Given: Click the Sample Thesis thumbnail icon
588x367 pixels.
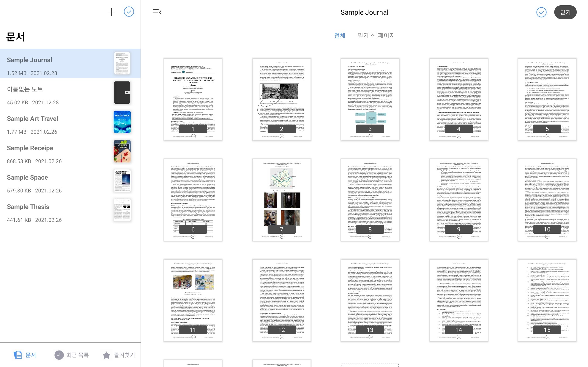Looking at the screenshot, I should 122,210.
